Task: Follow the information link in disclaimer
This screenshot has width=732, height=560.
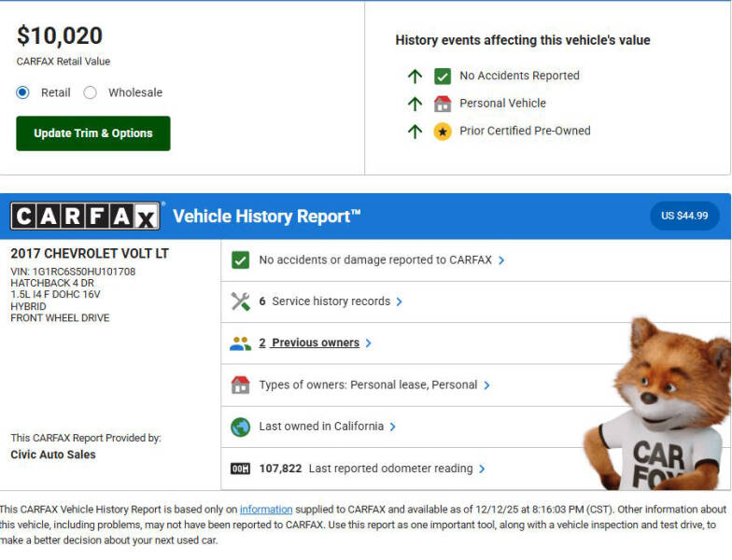Action: pos(266,510)
